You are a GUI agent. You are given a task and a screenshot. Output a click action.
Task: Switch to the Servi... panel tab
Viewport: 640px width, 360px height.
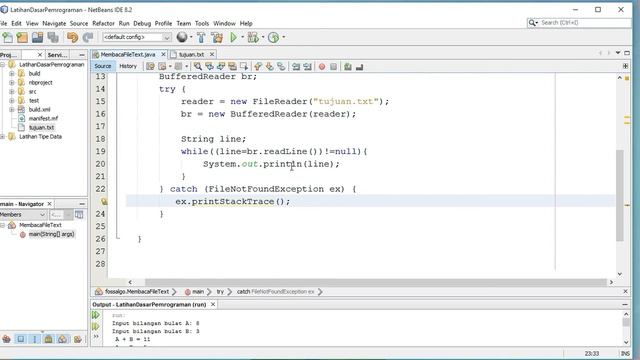[58, 55]
